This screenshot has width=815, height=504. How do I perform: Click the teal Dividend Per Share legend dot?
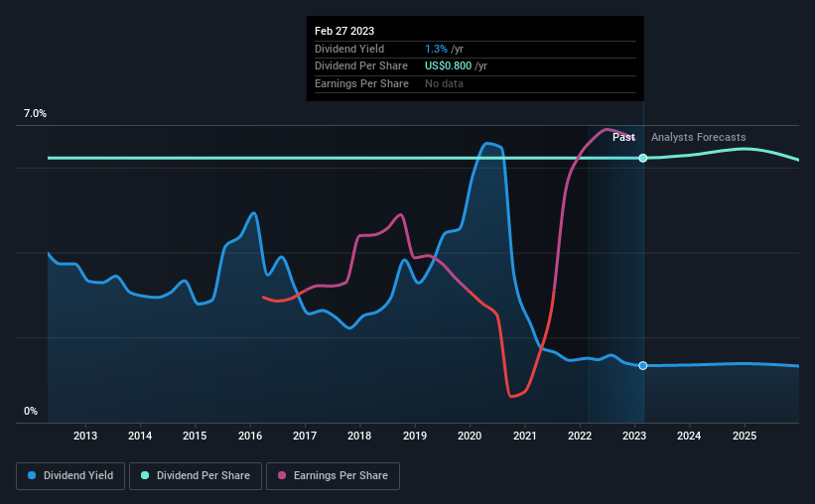click(x=145, y=475)
